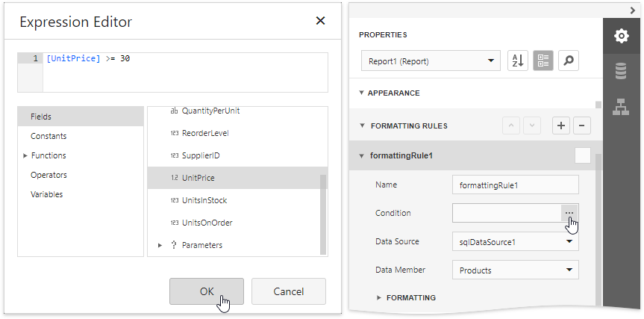Click the Condition ellipsis button

(x=569, y=213)
